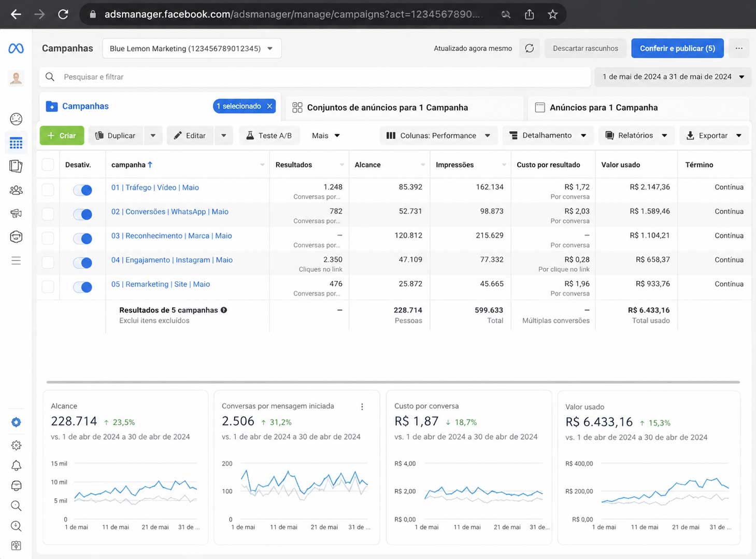Open the audiences people icon
This screenshot has width=756, height=559.
tap(16, 190)
